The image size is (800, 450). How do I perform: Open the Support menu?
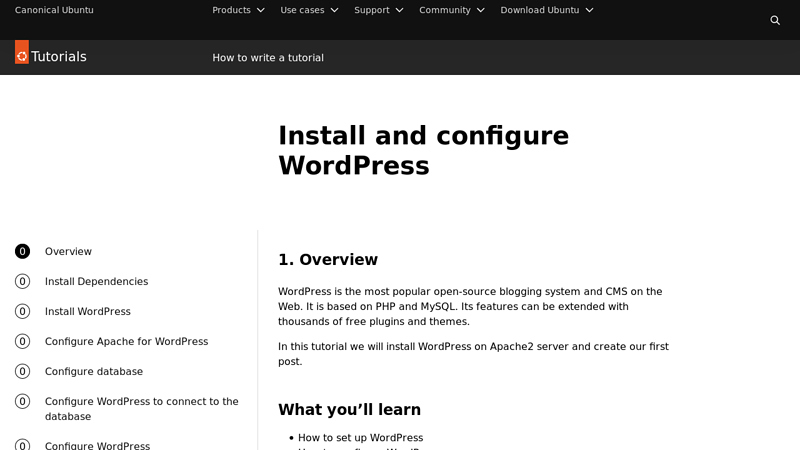(x=379, y=10)
